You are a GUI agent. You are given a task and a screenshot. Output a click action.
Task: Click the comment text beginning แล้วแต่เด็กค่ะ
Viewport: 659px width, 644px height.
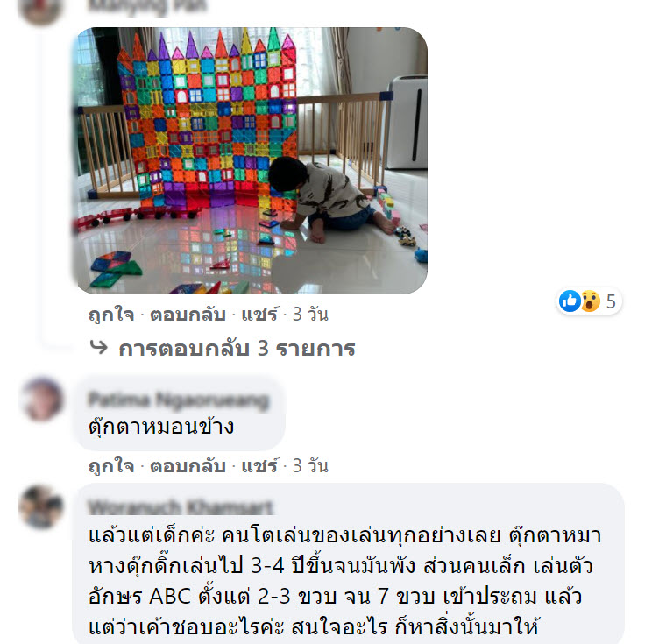344,581
